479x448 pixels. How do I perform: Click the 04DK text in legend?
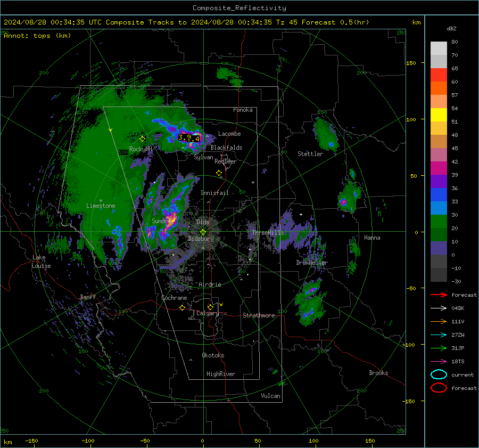pos(458,308)
